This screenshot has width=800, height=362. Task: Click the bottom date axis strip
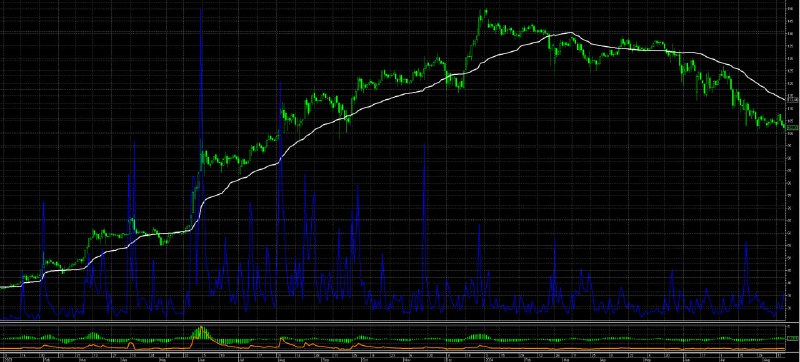(x=393, y=356)
